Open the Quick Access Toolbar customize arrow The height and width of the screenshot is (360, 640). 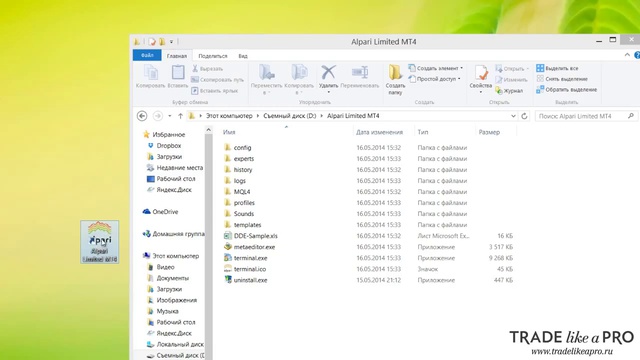tap(171, 42)
